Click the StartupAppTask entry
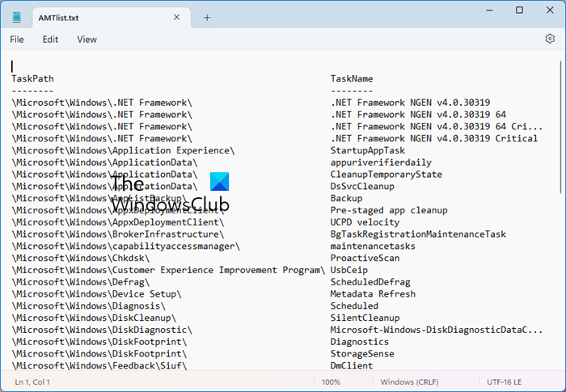Screen dimensions: 566x392 367,150
